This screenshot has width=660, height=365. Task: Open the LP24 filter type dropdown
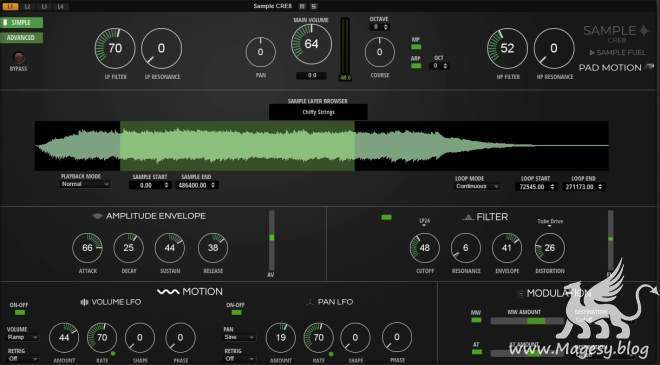click(x=424, y=222)
